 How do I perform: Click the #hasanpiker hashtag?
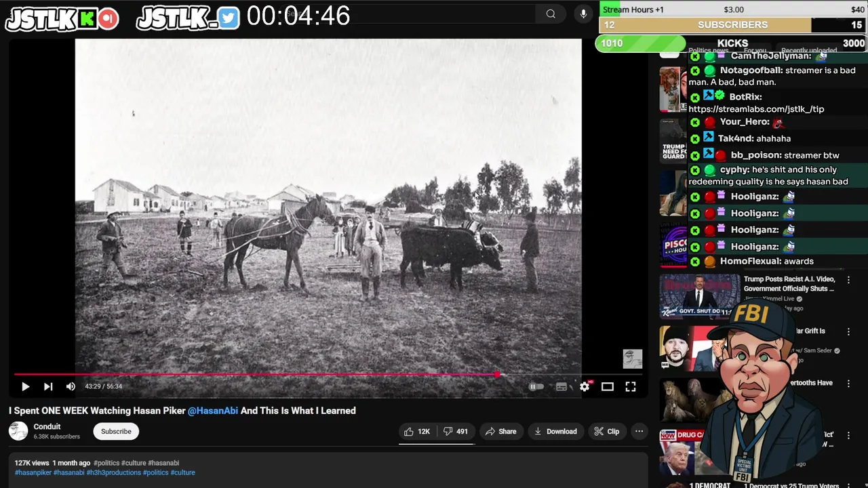(x=33, y=472)
